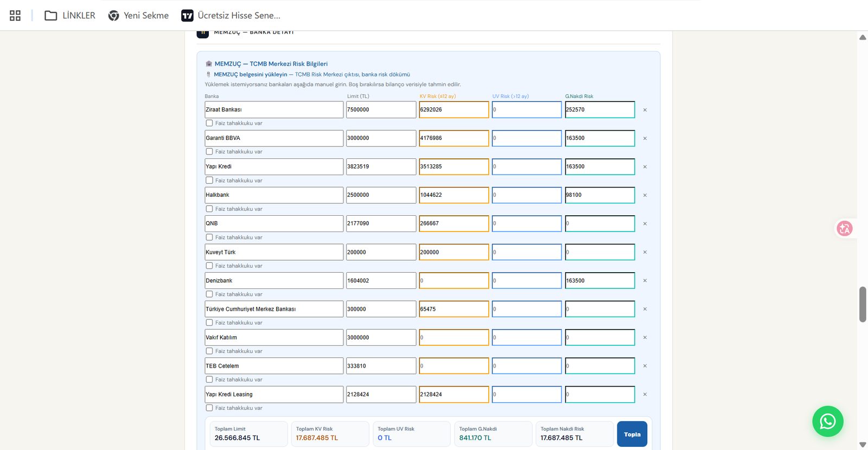Open the Ücretsiz Hisse Sene... TradingView bookmark
The image size is (868, 450).
click(x=231, y=16)
